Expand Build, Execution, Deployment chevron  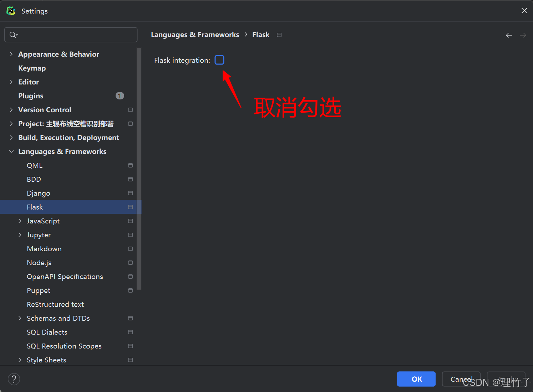tap(11, 138)
